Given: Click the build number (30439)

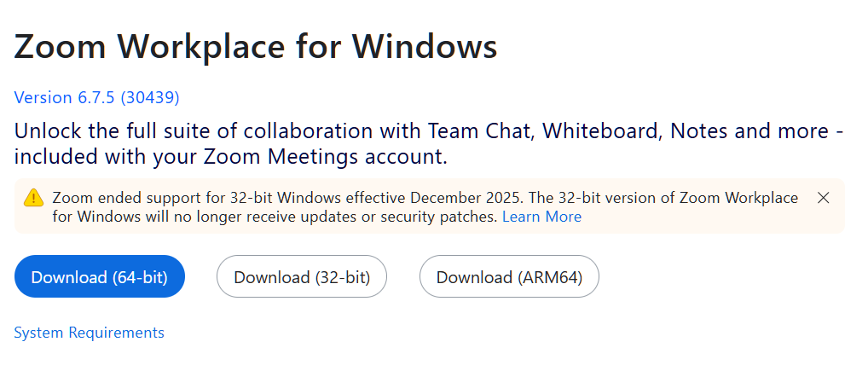Looking at the screenshot, I should click(x=150, y=97).
